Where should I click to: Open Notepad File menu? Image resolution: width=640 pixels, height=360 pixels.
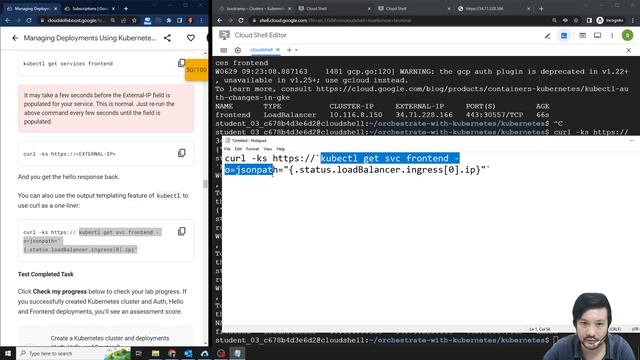[x=227, y=149]
